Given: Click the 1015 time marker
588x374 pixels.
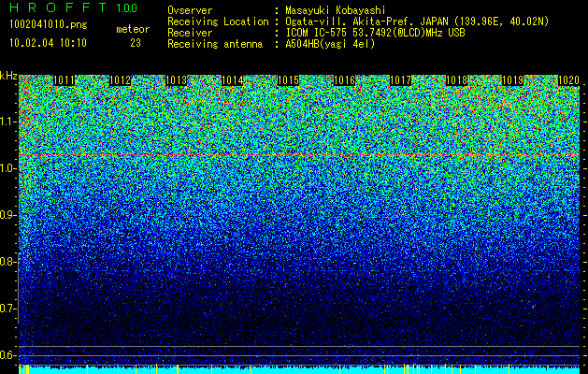Looking at the screenshot, I should [x=288, y=80].
